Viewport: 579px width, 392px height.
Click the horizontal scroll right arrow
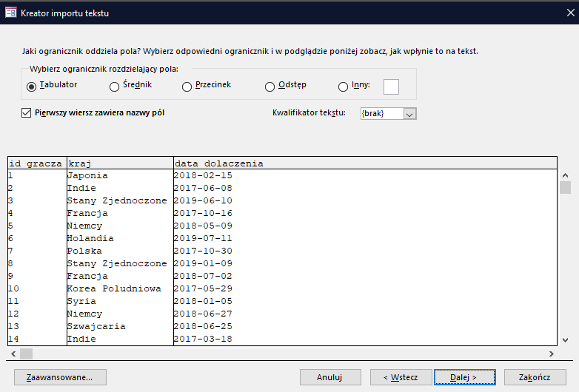pos(552,354)
